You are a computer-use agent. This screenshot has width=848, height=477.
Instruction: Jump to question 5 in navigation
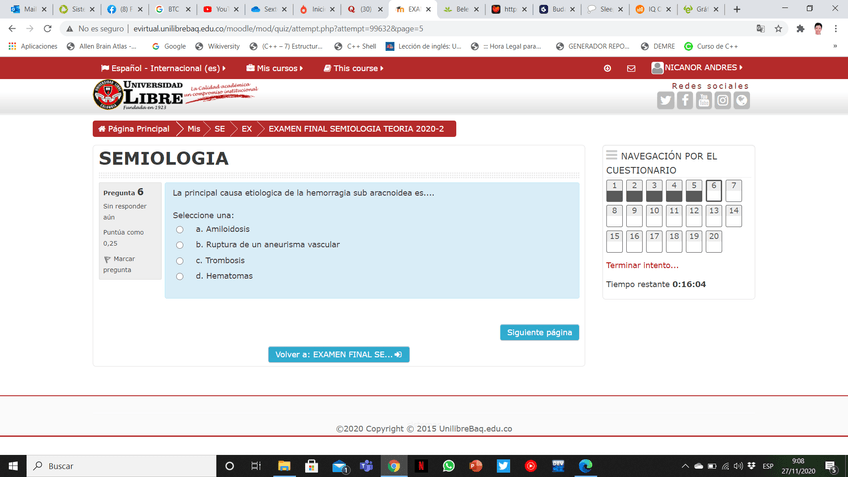pos(694,191)
